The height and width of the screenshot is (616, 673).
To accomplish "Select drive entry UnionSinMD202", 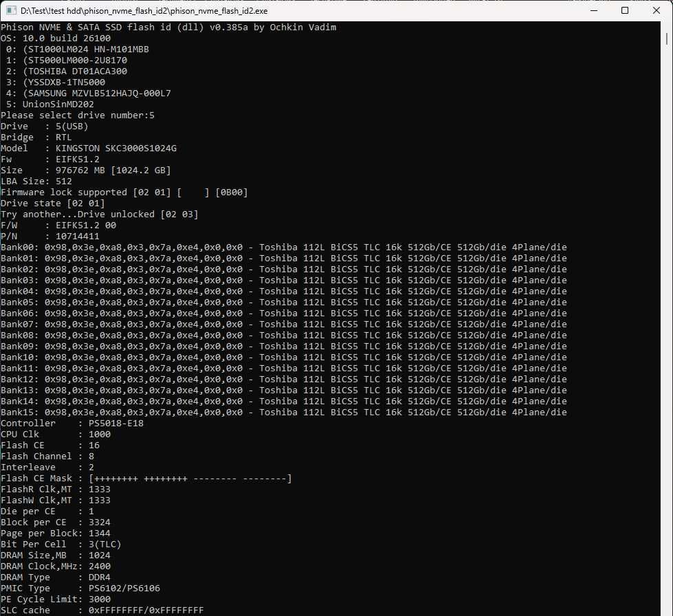I will coord(49,104).
